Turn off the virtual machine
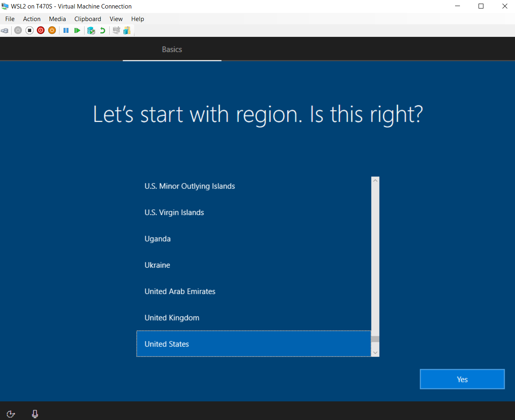This screenshot has height=420, width=515. click(x=40, y=30)
